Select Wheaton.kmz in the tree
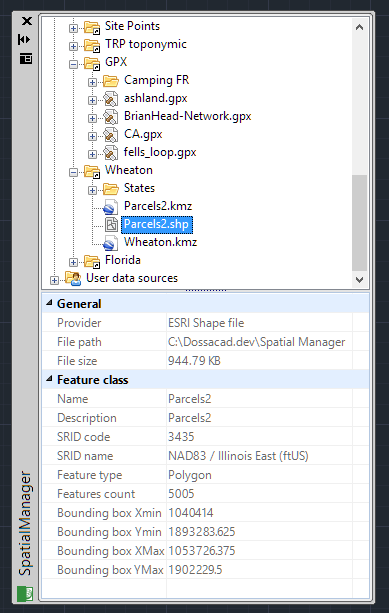The width and height of the screenshot is (389, 613). 160,242
